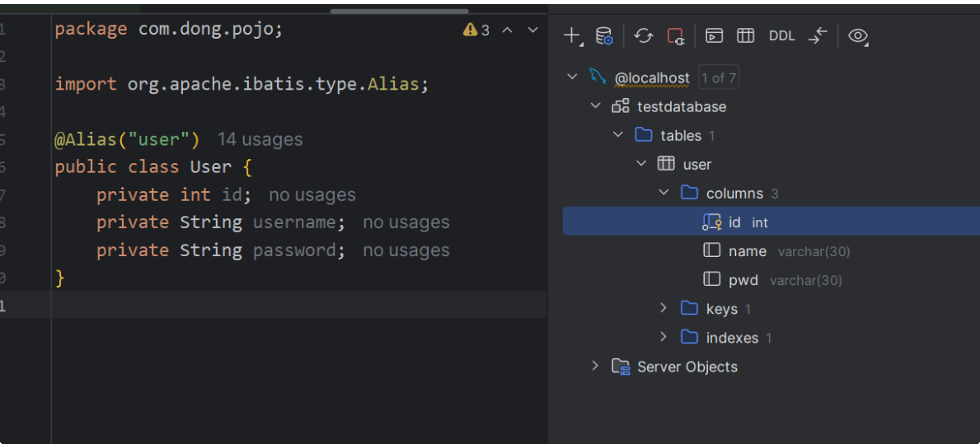Click the user table in the tree
The image size is (980, 444).
[x=696, y=164]
